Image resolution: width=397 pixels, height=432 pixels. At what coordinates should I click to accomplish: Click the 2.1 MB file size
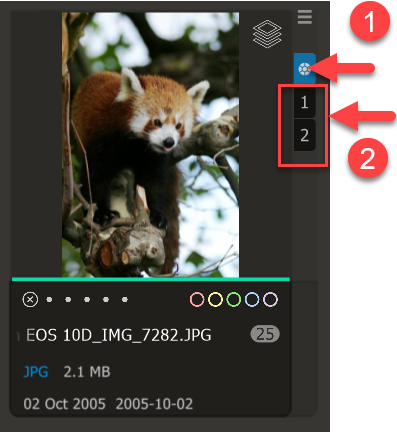click(x=87, y=372)
